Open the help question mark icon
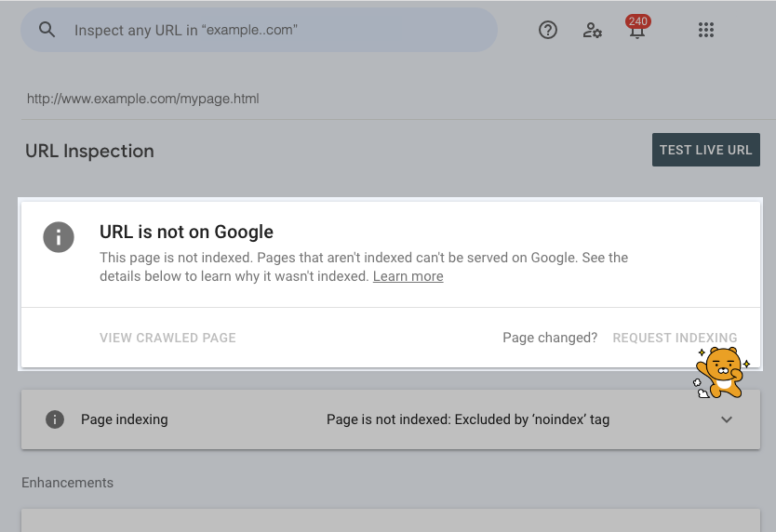 pos(548,30)
